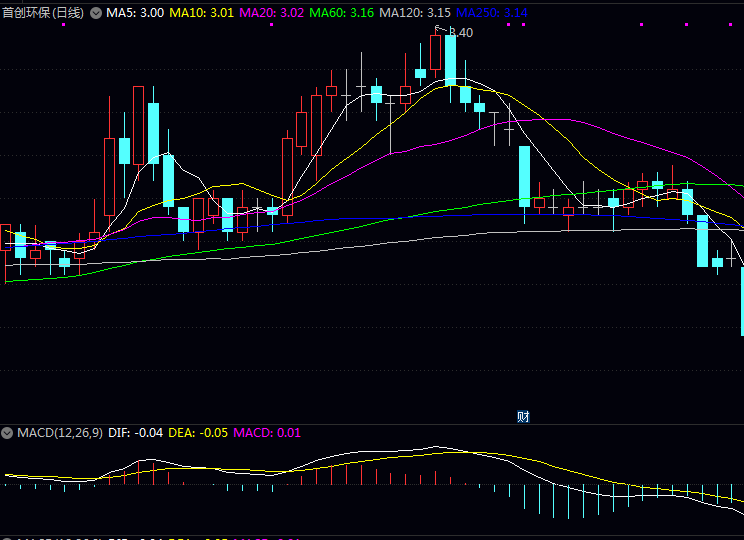Click the green MA60: 3.16 label

tap(341, 13)
